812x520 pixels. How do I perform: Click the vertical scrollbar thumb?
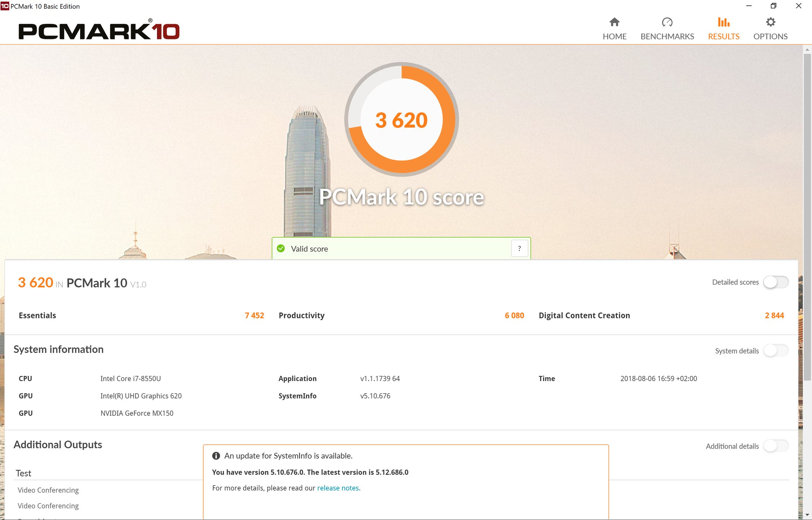point(807,217)
